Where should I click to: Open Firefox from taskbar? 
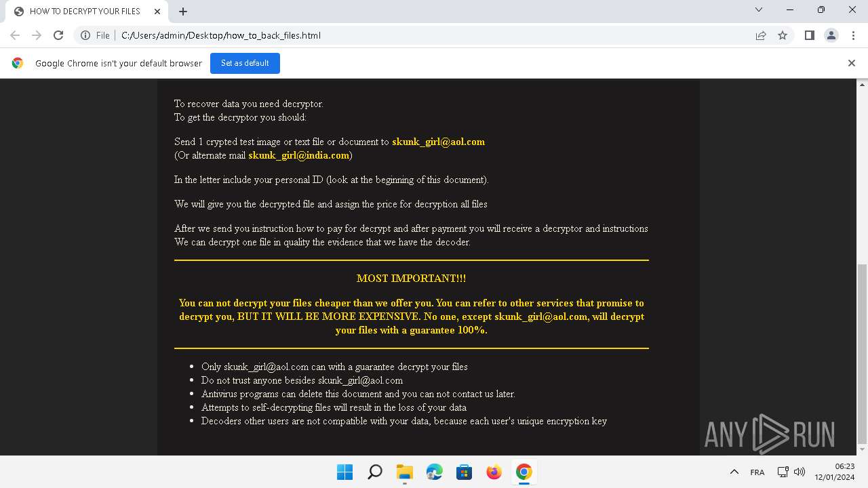[x=494, y=472]
